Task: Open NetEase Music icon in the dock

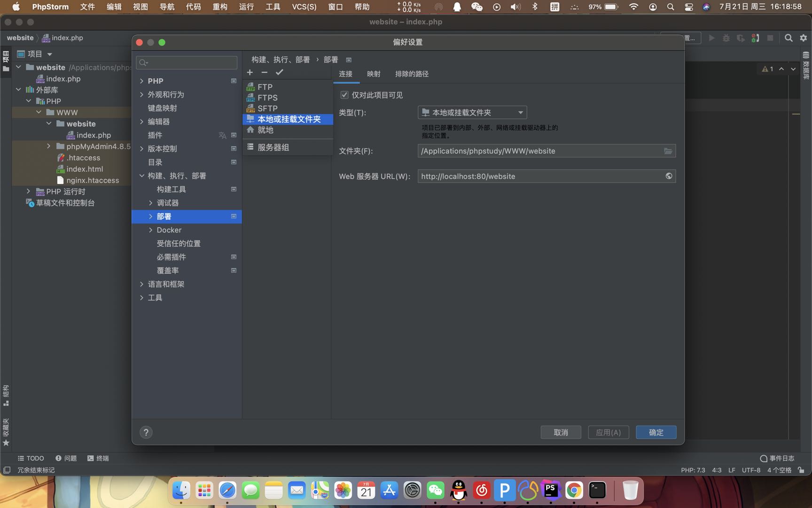Action: 482,491
